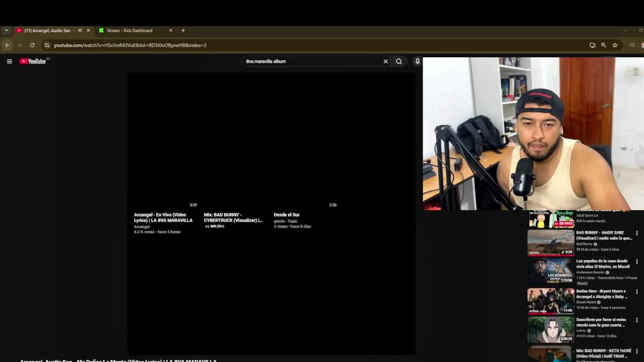Expand the tab search dropdown arrow
The height and width of the screenshot is (362, 644).
[7, 31]
